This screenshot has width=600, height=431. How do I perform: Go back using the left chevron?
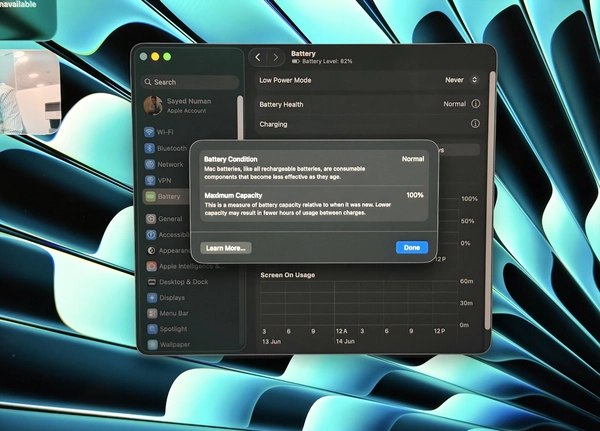click(258, 57)
